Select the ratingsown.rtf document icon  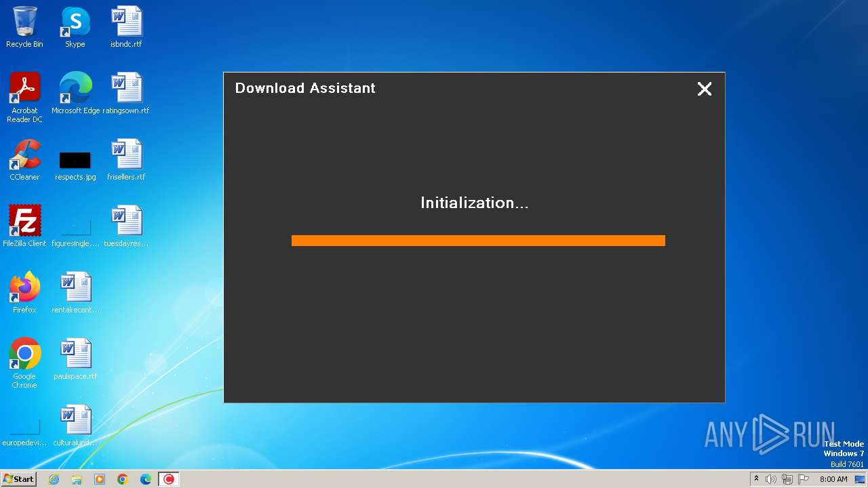coord(126,94)
